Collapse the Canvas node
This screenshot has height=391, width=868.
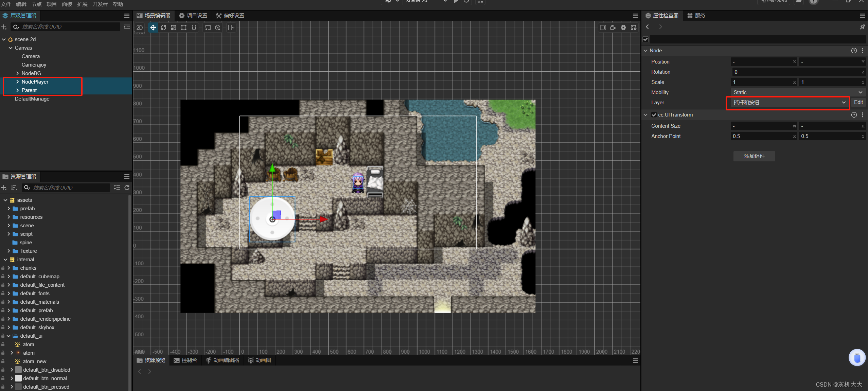click(x=11, y=48)
